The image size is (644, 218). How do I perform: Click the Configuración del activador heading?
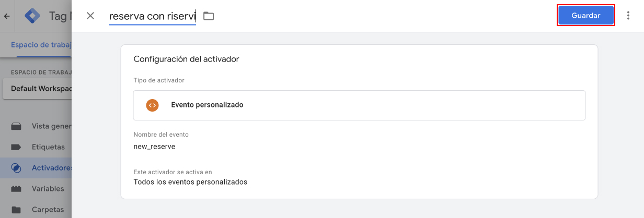[186, 59]
